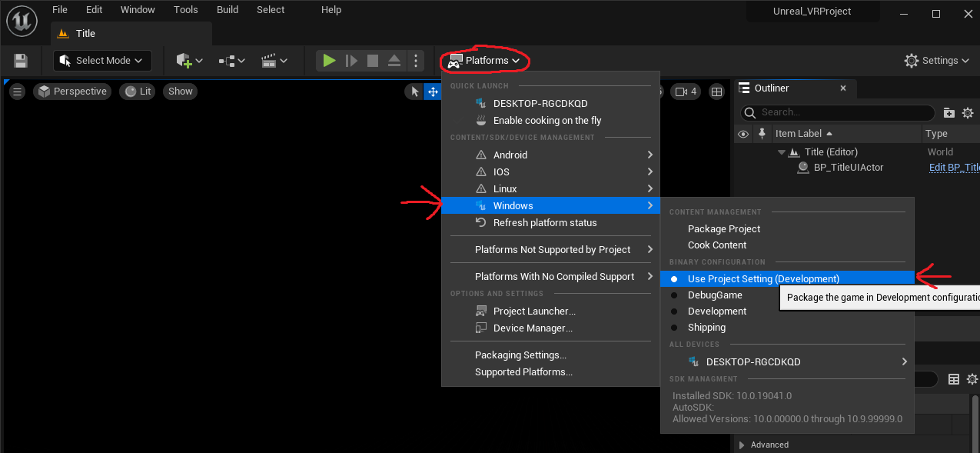
Task: Click the camera speed icon
Action: (686, 92)
